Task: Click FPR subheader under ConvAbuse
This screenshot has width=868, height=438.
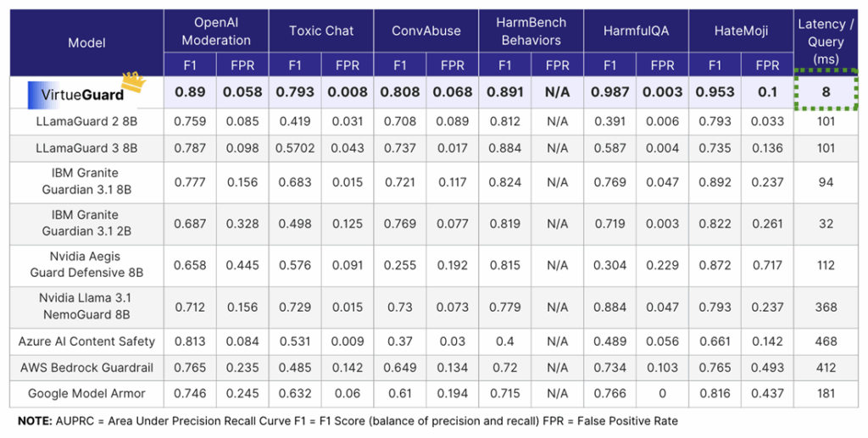Action: click(453, 65)
